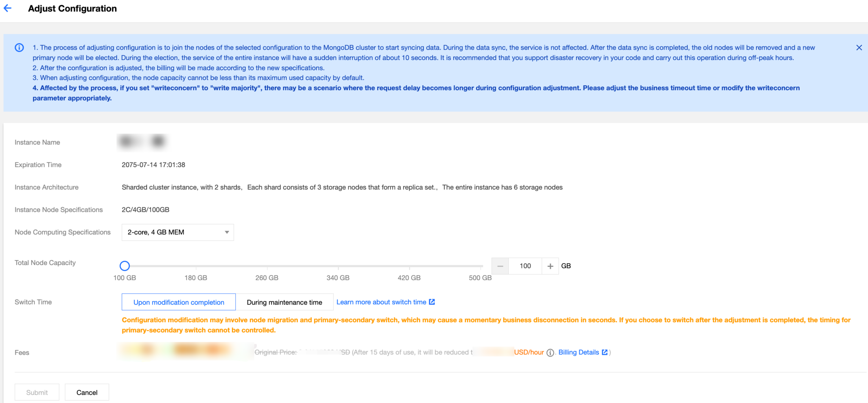
Task: Click the external link icon by Billing Details
Action: click(604, 352)
